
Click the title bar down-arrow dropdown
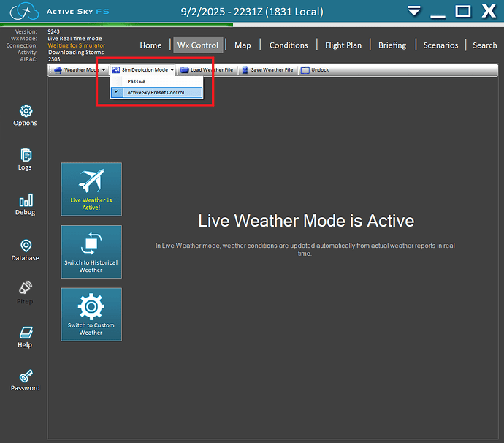pos(414,11)
